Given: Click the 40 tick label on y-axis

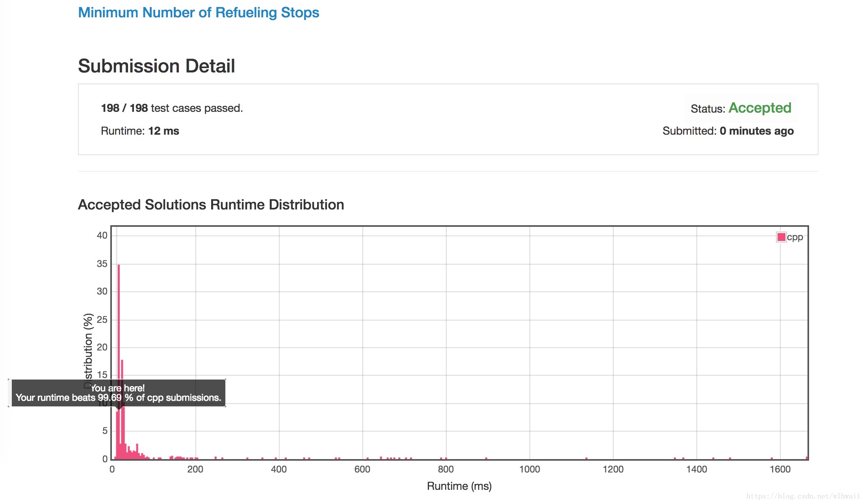Looking at the screenshot, I should [102, 235].
